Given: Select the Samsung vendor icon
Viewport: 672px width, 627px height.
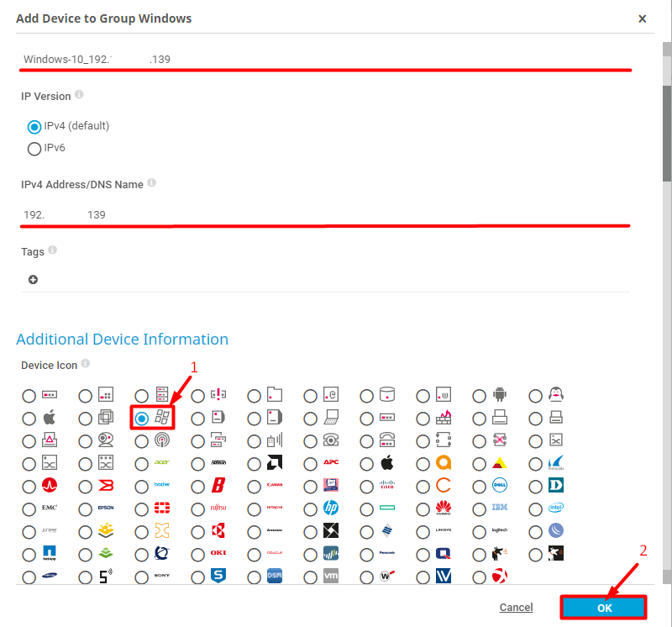Looking at the screenshot, I should pos(50,576).
